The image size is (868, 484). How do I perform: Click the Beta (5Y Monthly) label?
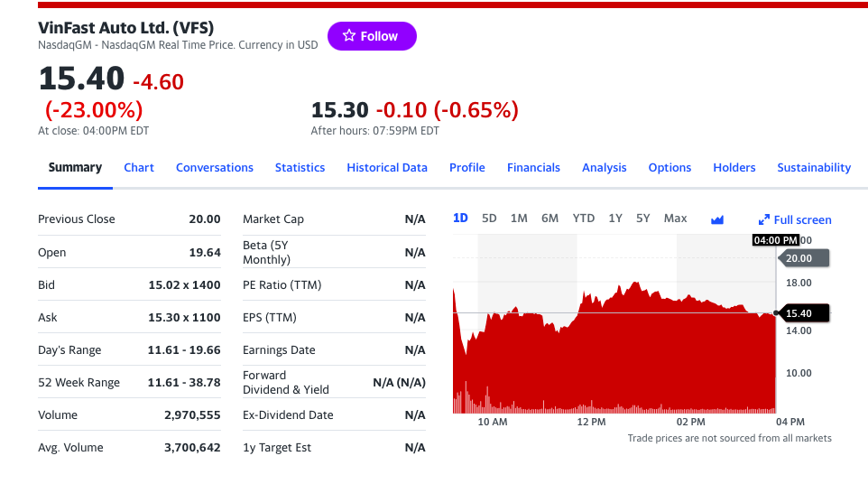[267, 253]
